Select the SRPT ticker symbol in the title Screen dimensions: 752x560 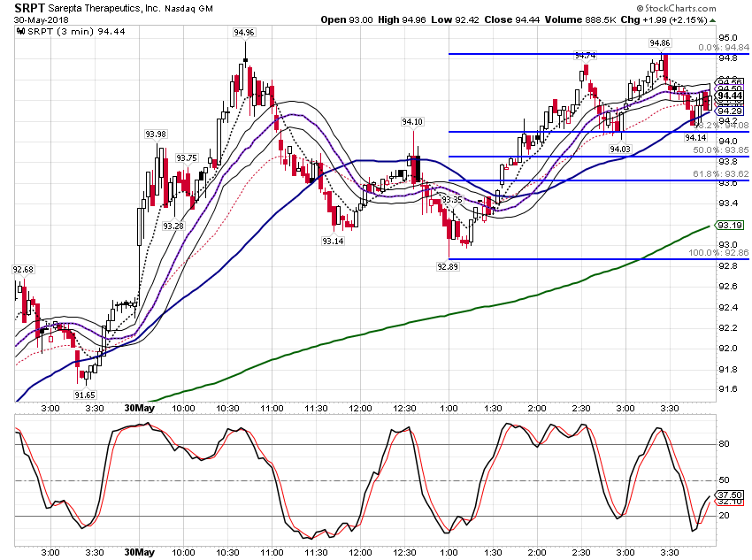30,8
